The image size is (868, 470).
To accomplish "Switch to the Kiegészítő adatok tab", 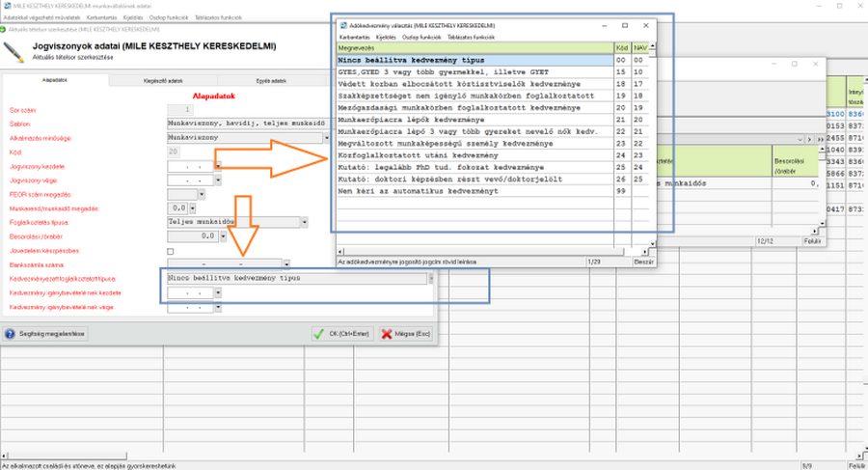I will [x=162, y=82].
